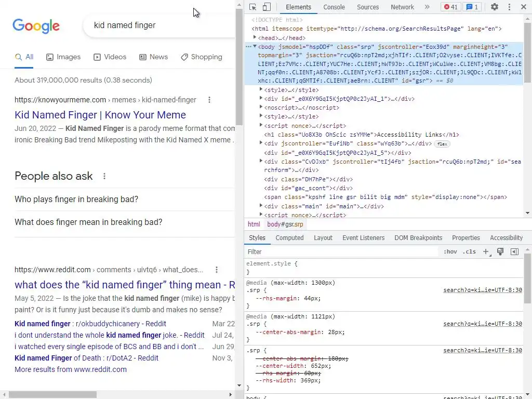Screen dimensions: 532x399
Task: Expand the first style node
Action: 261,89
